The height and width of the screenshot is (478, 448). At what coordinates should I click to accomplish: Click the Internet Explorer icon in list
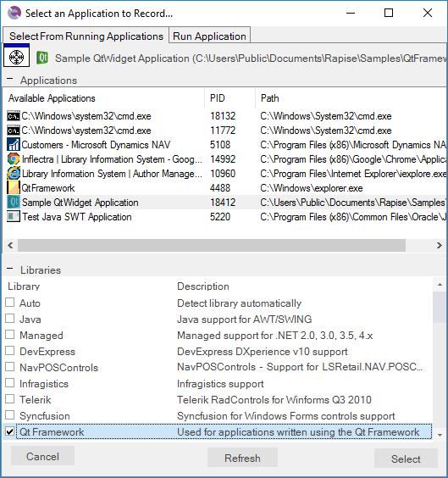point(14,173)
